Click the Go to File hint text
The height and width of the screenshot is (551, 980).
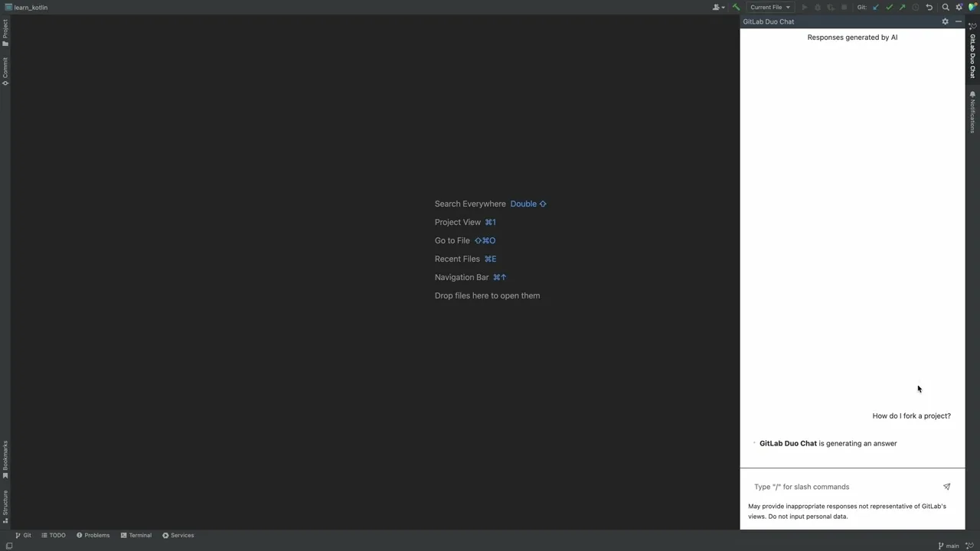pyautogui.click(x=452, y=241)
